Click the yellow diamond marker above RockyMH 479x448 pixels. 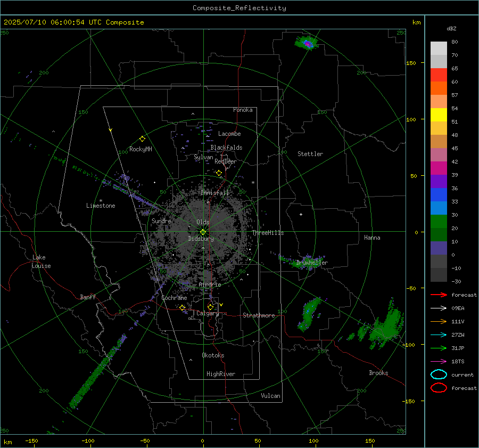point(142,139)
